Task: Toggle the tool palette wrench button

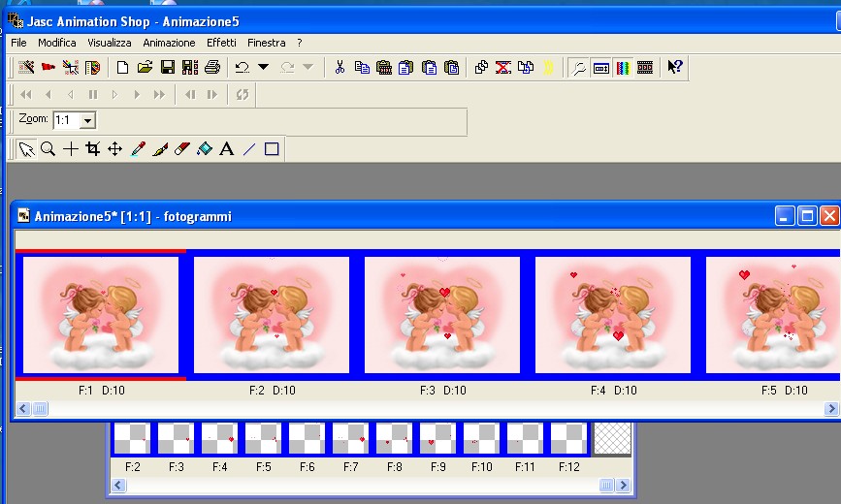Action: tap(579, 67)
